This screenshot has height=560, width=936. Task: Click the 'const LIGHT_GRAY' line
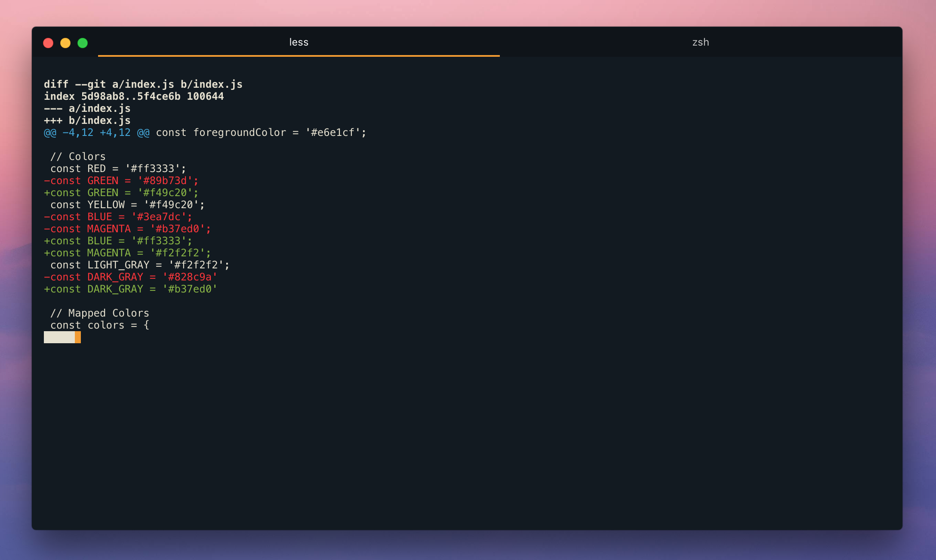(x=140, y=265)
